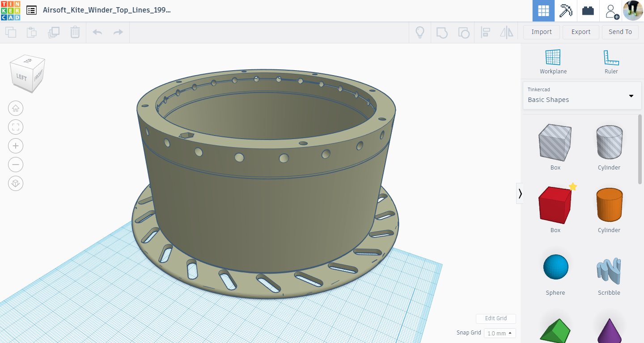Toggle orthographic/perspective view
644x343 pixels.
coord(16,183)
